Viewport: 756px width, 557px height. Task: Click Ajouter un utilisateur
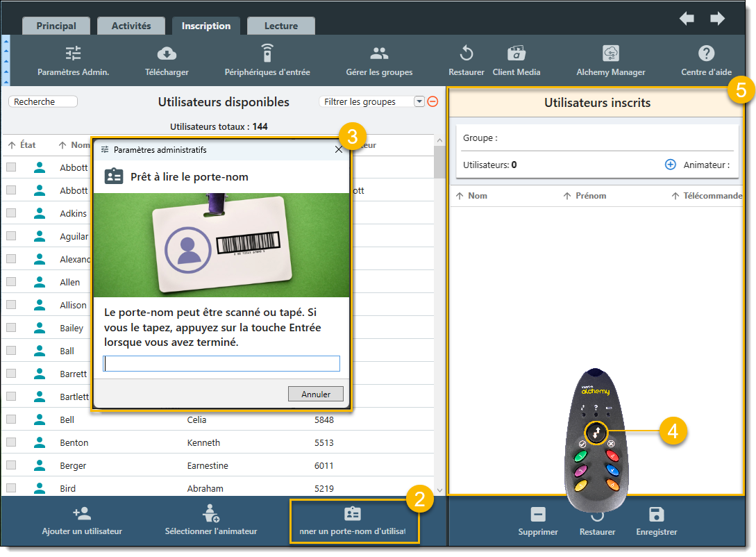(x=82, y=521)
